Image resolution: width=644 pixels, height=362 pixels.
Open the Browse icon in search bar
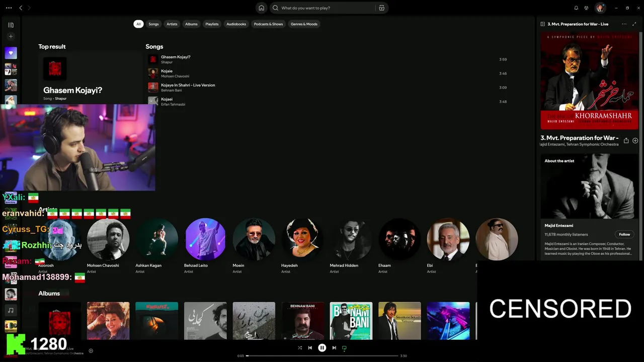point(382,8)
